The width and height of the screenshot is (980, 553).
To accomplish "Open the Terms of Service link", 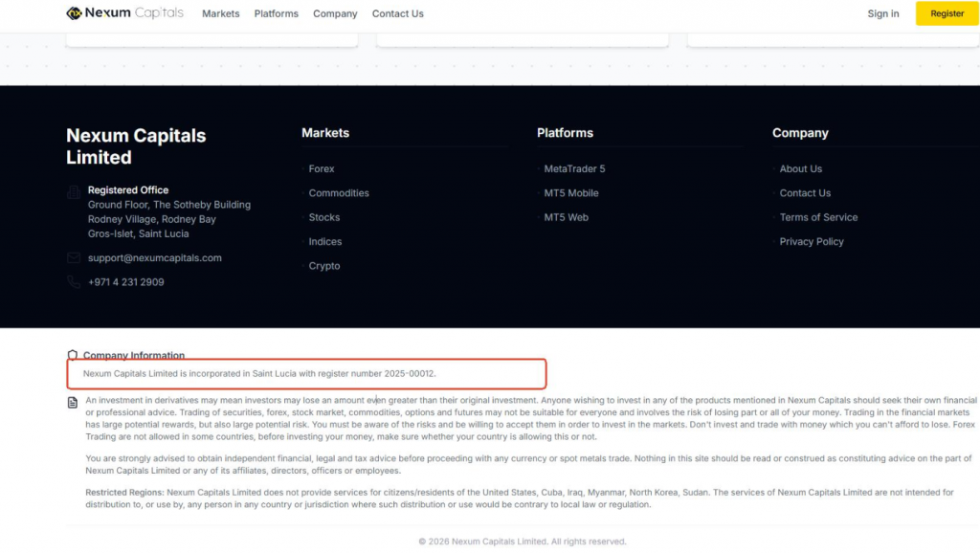I will click(x=819, y=217).
